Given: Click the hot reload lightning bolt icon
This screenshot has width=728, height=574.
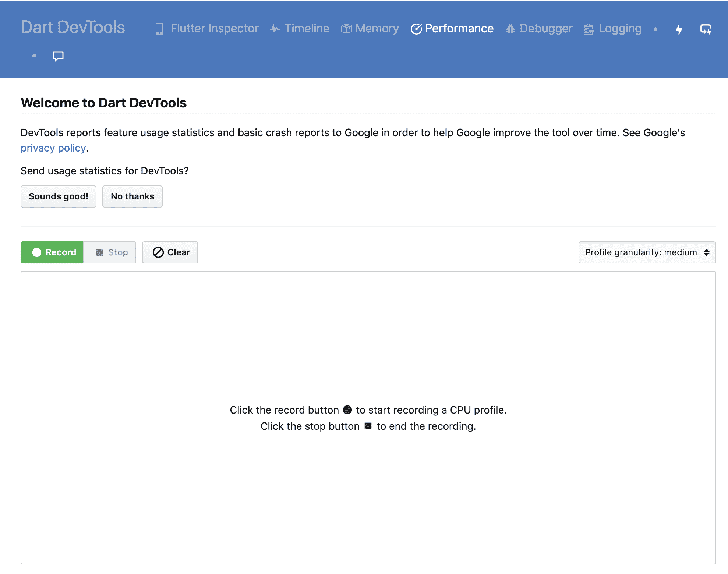Looking at the screenshot, I should [679, 29].
